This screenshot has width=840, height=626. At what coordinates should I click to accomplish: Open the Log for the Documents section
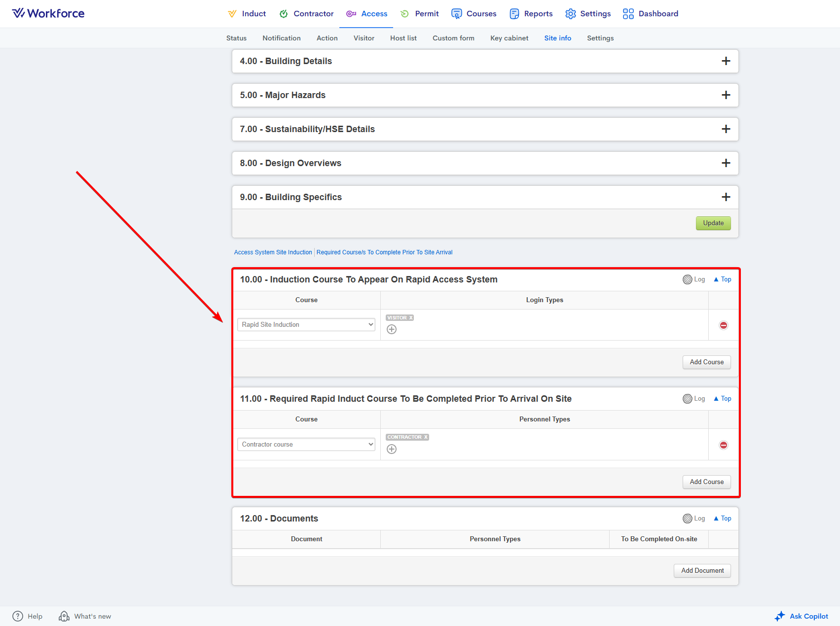[x=694, y=519]
